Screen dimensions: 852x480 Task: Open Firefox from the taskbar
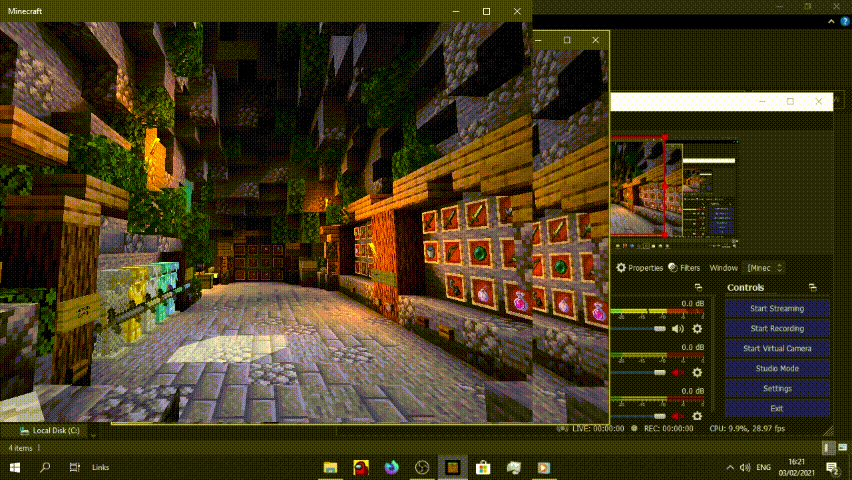[391, 467]
